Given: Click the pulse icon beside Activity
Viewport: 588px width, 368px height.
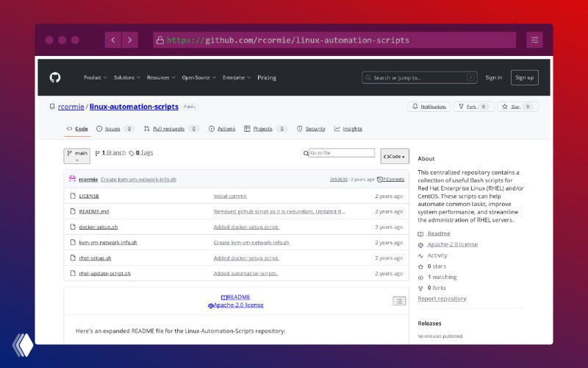Looking at the screenshot, I should (420, 255).
